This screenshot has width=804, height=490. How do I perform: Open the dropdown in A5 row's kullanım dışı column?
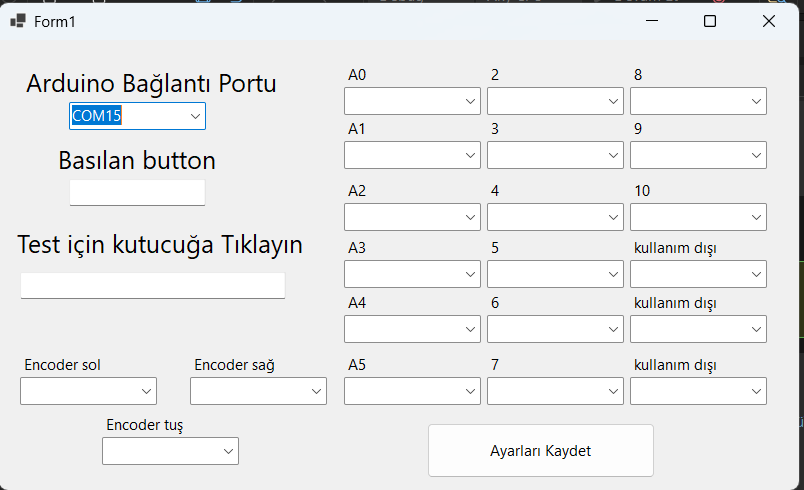pyautogui.click(x=698, y=391)
